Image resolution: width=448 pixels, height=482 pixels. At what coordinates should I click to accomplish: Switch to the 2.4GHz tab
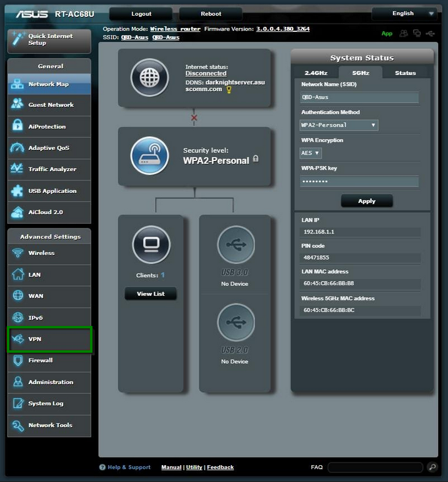(316, 73)
